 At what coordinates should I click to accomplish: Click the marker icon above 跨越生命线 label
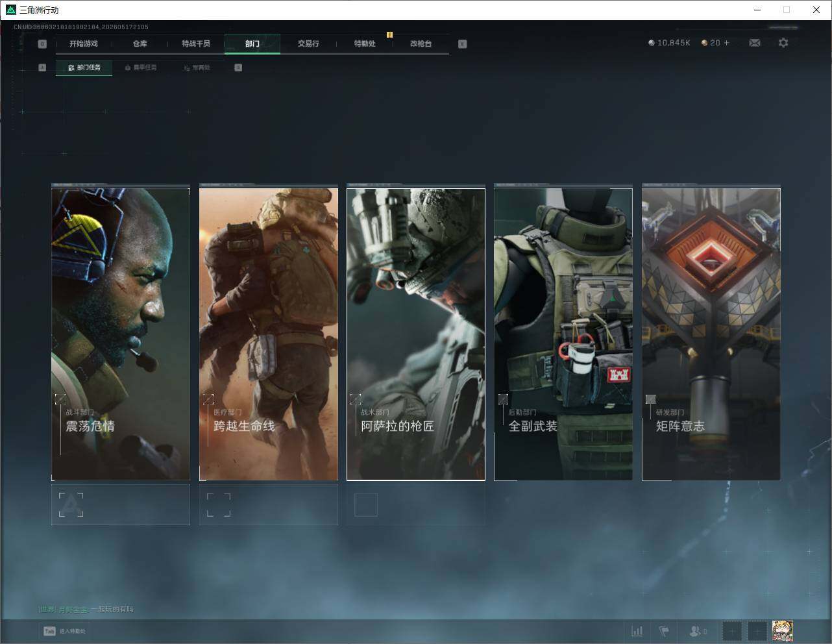(208, 399)
